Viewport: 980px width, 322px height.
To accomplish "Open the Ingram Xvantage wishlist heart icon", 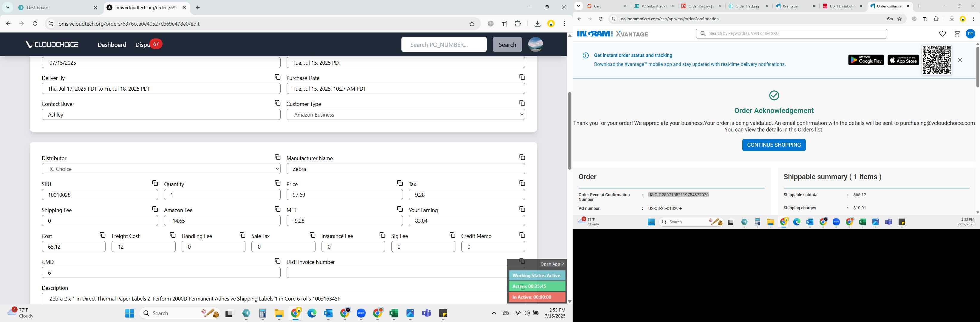I will (x=942, y=34).
